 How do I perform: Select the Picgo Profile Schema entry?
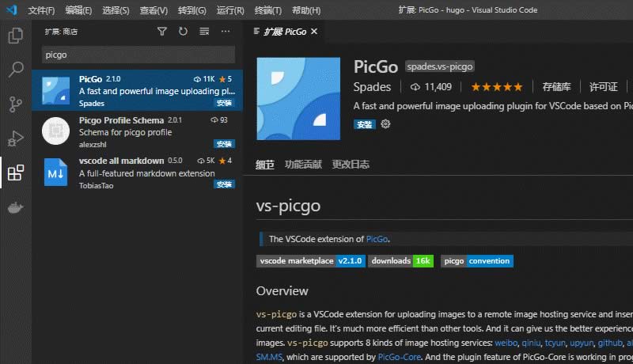coord(137,131)
